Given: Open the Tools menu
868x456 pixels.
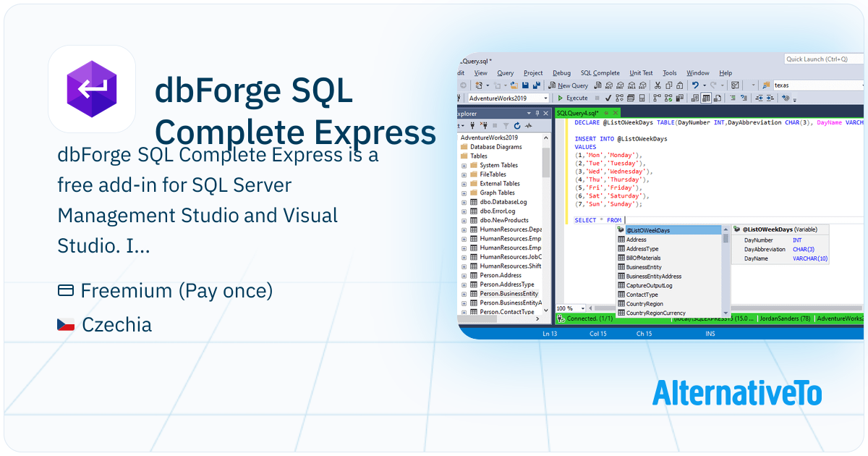Looking at the screenshot, I should 670,73.
